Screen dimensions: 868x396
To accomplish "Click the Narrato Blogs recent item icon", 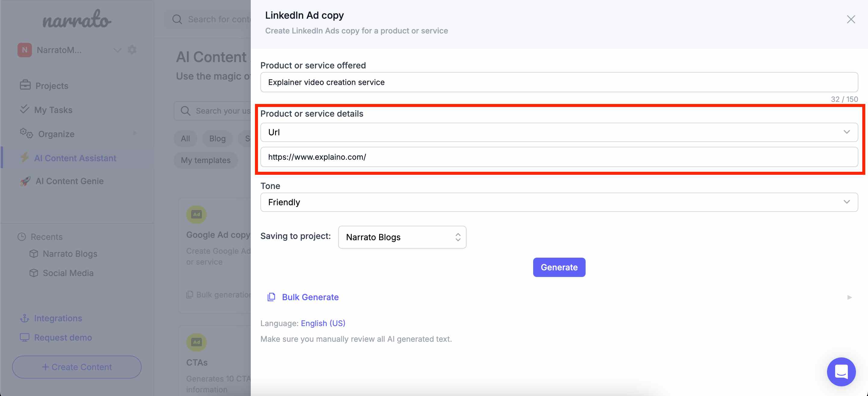I will (x=34, y=254).
